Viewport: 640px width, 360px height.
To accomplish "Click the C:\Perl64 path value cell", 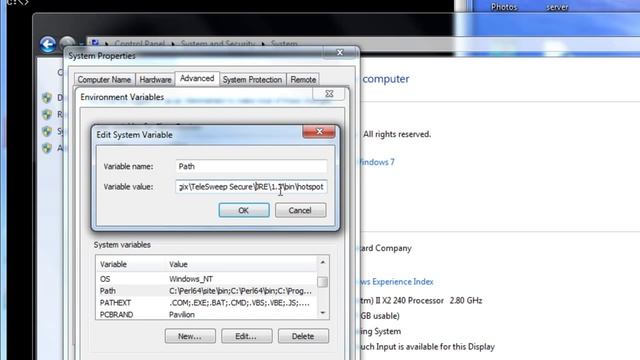I will 240,291.
